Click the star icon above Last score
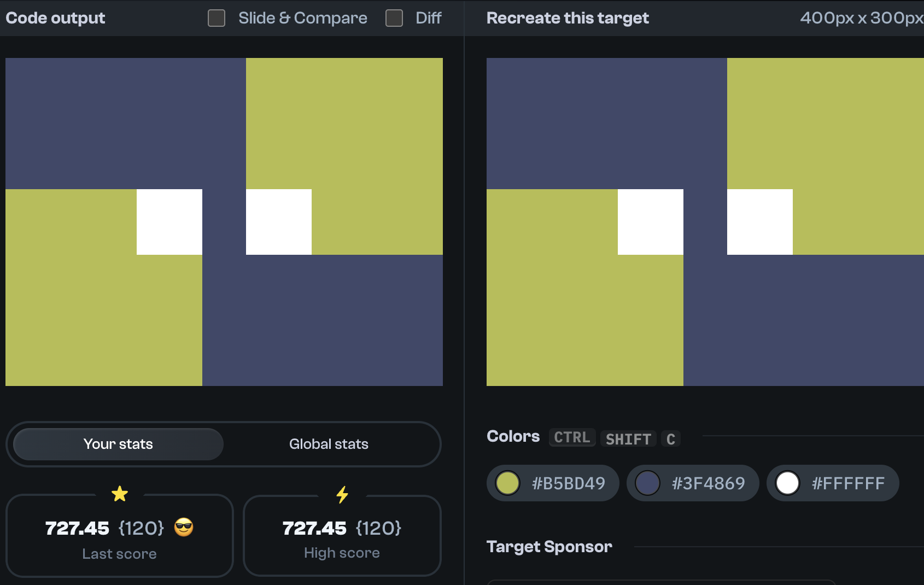924x585 pixels. (120, 494)
